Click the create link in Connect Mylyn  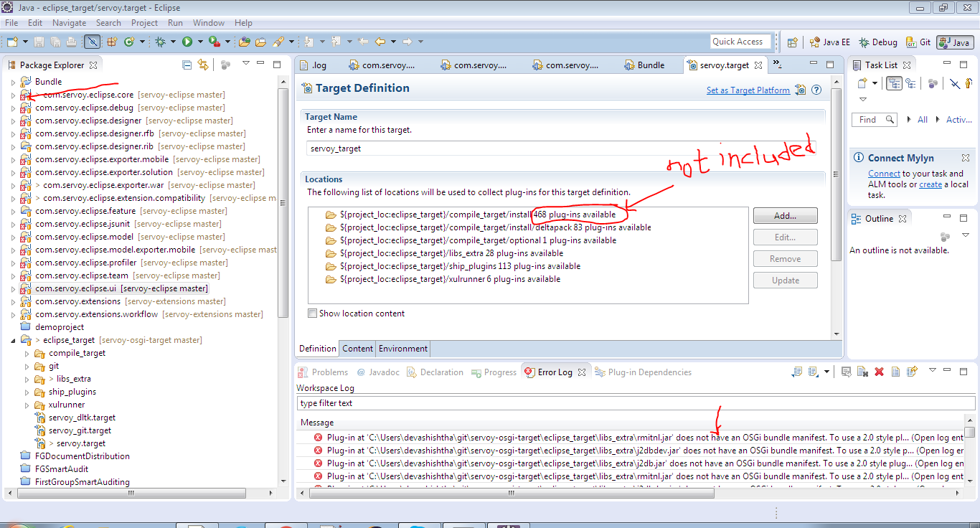pos(930,184)
